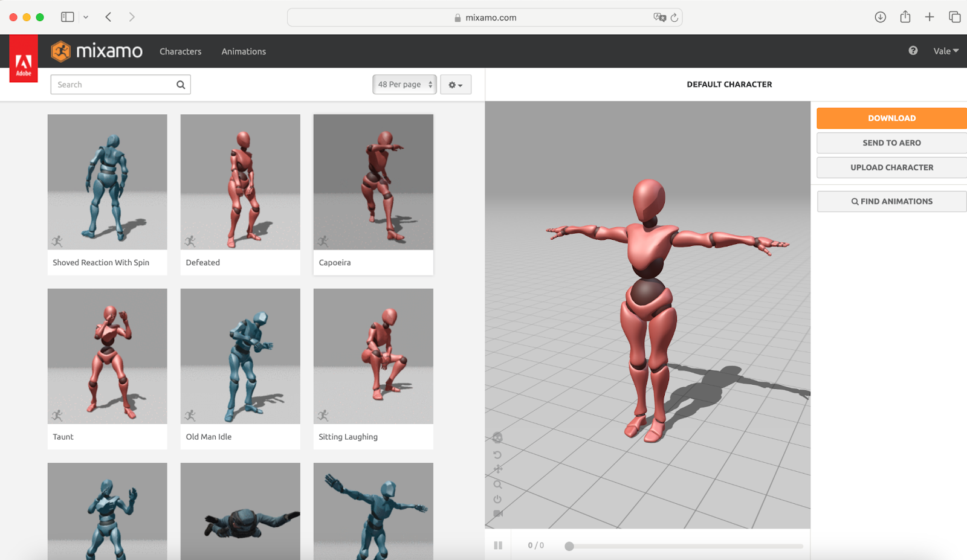
Task: Click Upload Character button
Action: click(891, 167)
